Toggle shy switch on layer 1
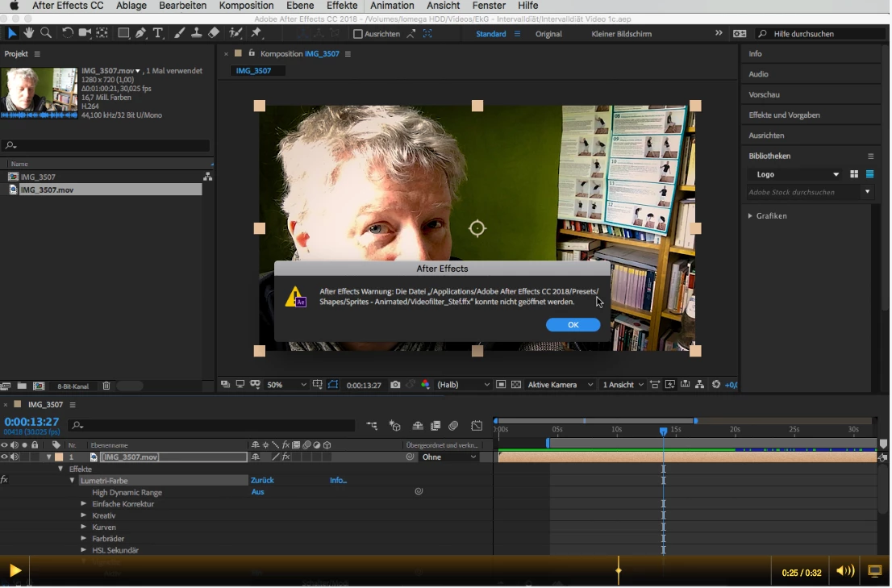892x588 pixels. tap(256, 457)
